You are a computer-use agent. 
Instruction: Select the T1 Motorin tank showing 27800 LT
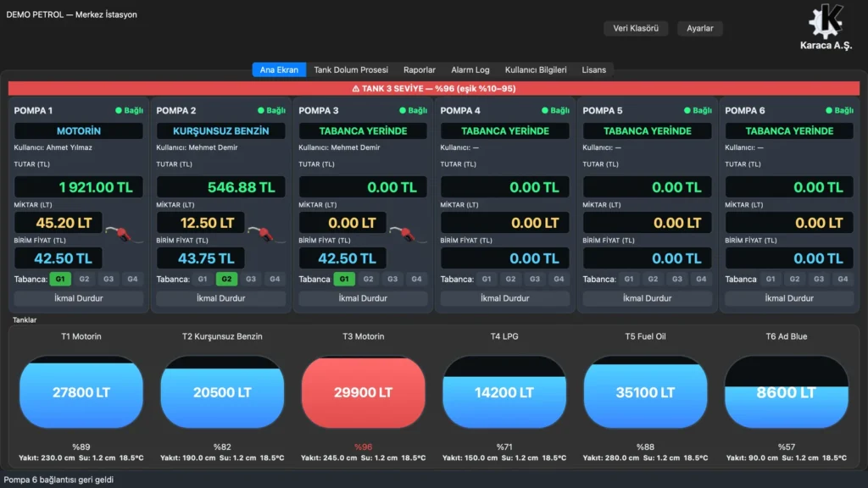point(81,391)
